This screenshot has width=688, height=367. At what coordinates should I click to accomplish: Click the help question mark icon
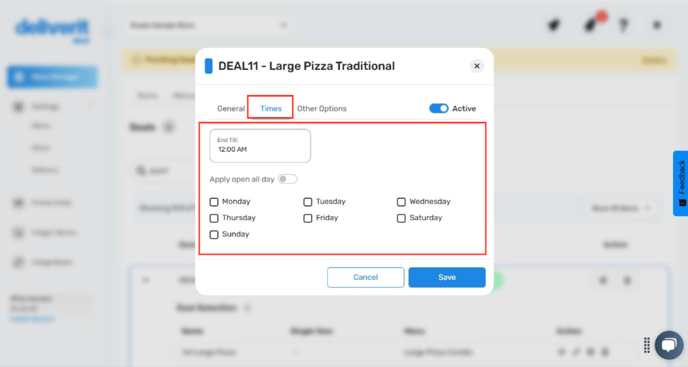pos(623,25)
